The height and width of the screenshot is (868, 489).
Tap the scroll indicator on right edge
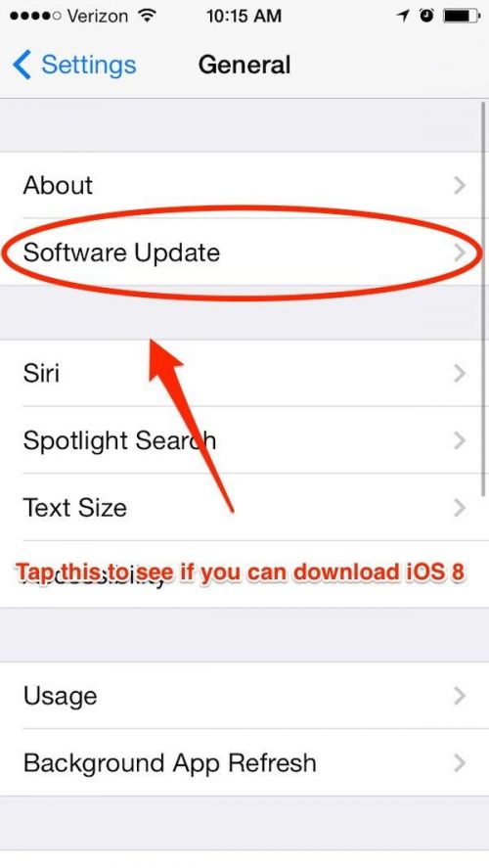[485, 298]
